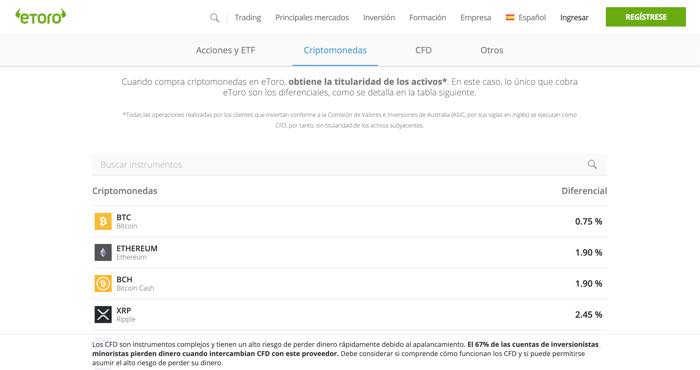This screenshot has width=700, height=370.
Task: Click the Ethereum coin icon
Action: click(103, 252)
